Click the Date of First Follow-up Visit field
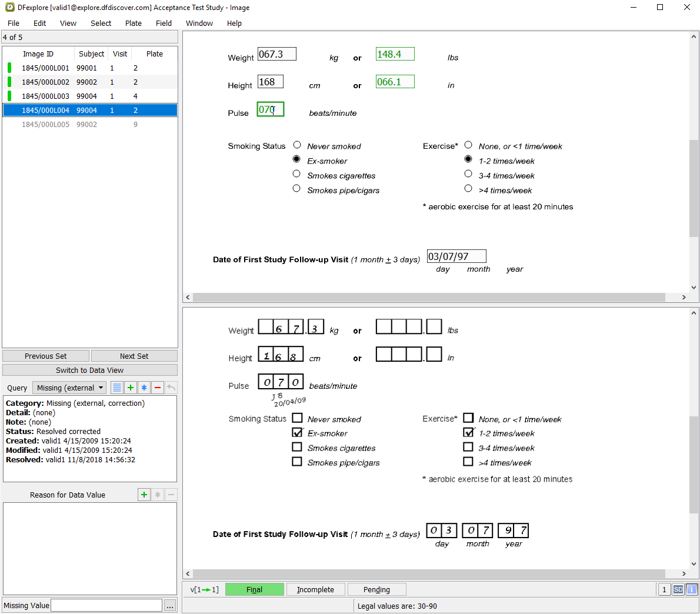 (456, 256)
